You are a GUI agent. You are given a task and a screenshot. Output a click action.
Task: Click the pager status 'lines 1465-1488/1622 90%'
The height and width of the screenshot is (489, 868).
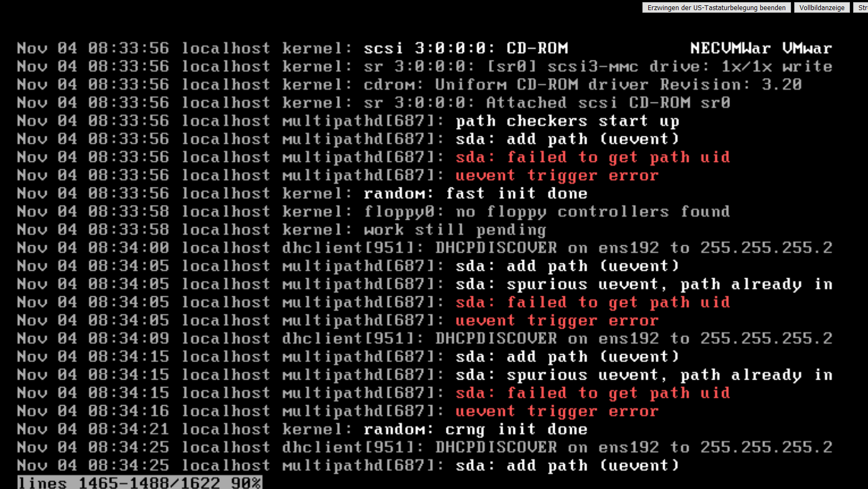tap(140, 483)
